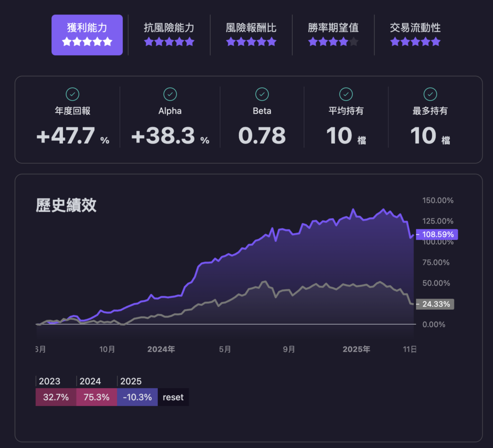This screenshot has width=493, height=448.
Task: Click the 最多持有 label
Action: (x=430, y=111)
